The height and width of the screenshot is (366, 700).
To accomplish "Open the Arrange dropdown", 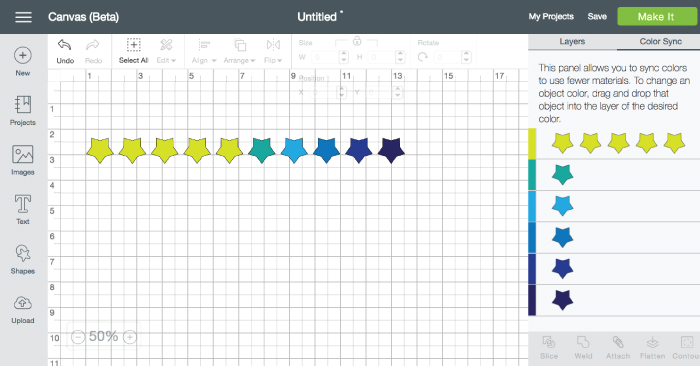I will pyautogui.click(x=239, y=51).
